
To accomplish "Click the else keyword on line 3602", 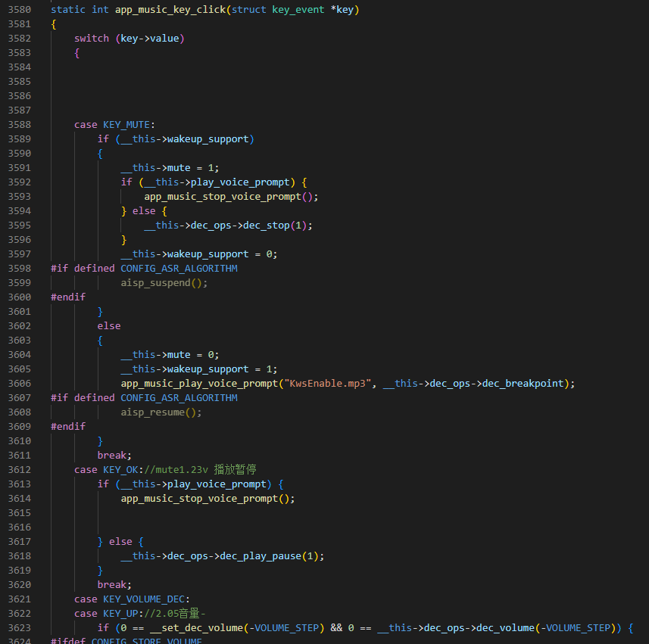I will click(x=109, y=326).
